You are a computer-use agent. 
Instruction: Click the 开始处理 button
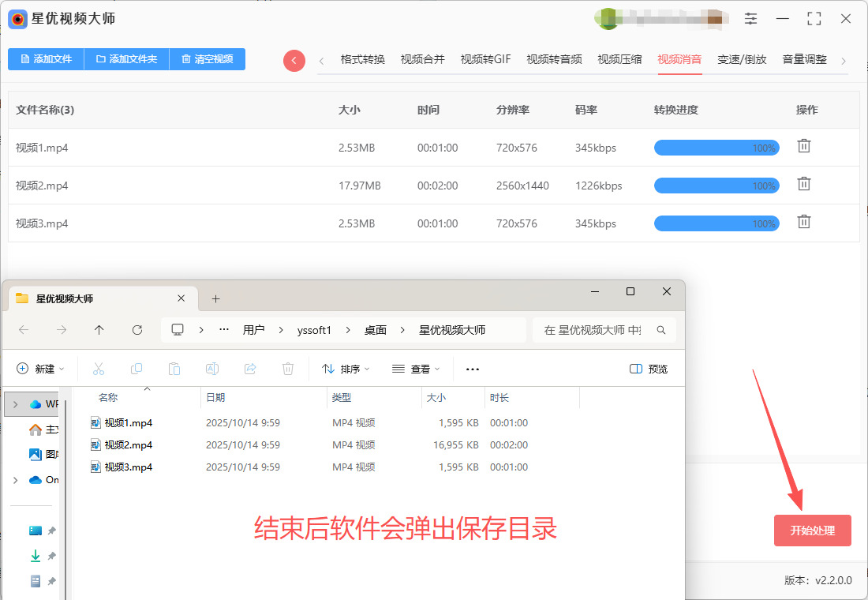812,531
